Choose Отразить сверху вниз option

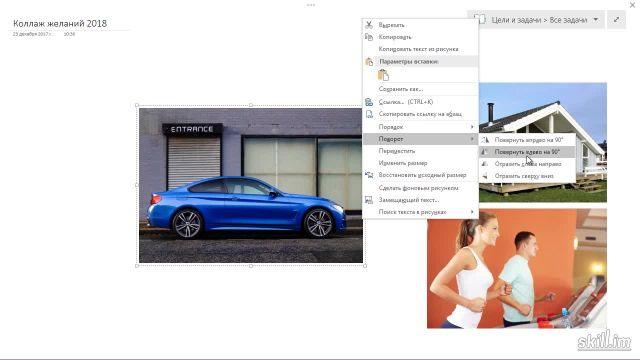tap(527, 176)
